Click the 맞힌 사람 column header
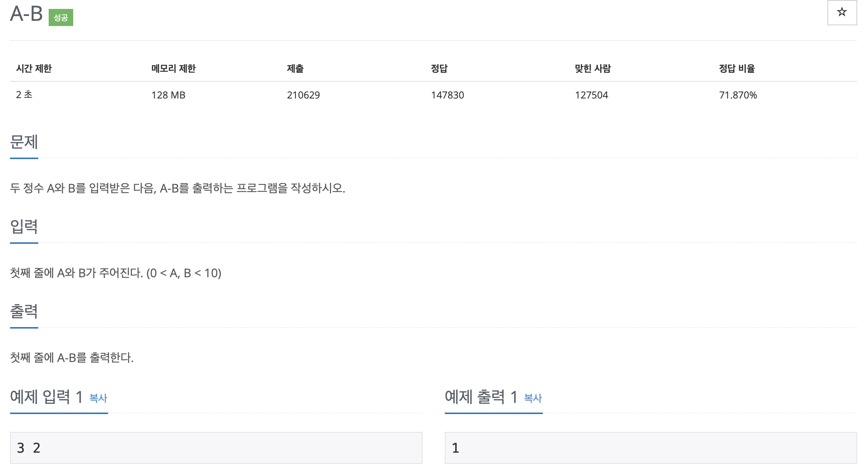Screen dimensions: 868x475 593,68
